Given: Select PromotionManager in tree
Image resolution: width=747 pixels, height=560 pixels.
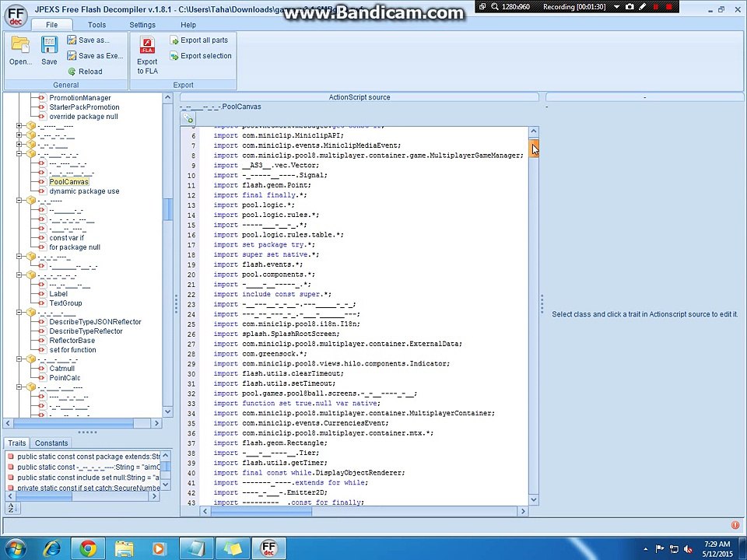Looking at the screenshot, I should click(80, 98).
